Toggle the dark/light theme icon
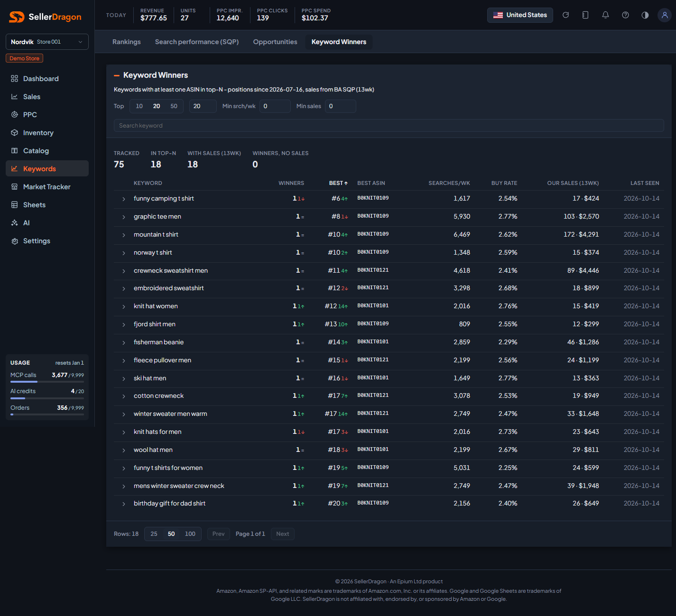This screenshot has width=676, height=616. tap(645, 15)
